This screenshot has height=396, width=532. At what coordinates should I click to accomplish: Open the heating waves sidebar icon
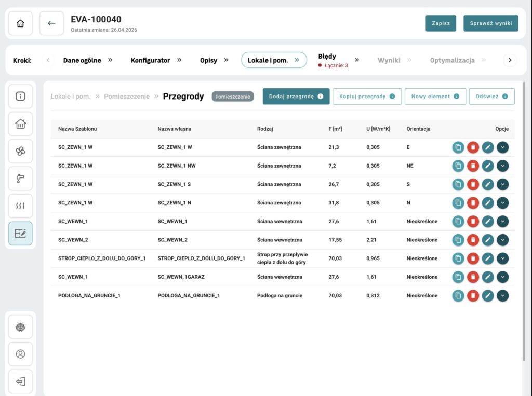tap(20, 206)
